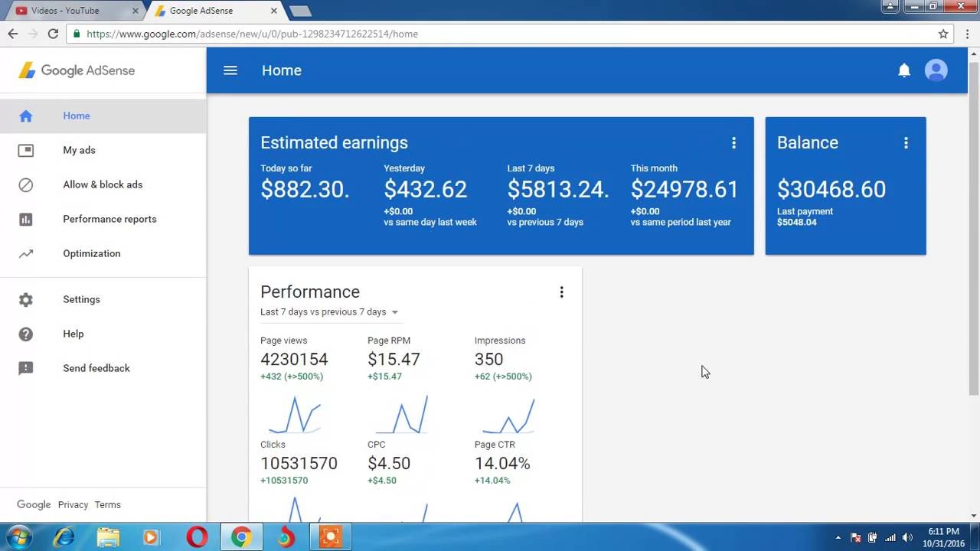Viewport: 980px width, 551px height.
Task: Open Allow & block ads section
Action: pos(103,184)
